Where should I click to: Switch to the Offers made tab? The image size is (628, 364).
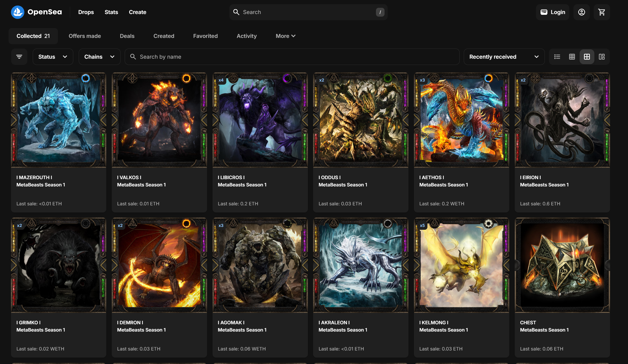85,36
